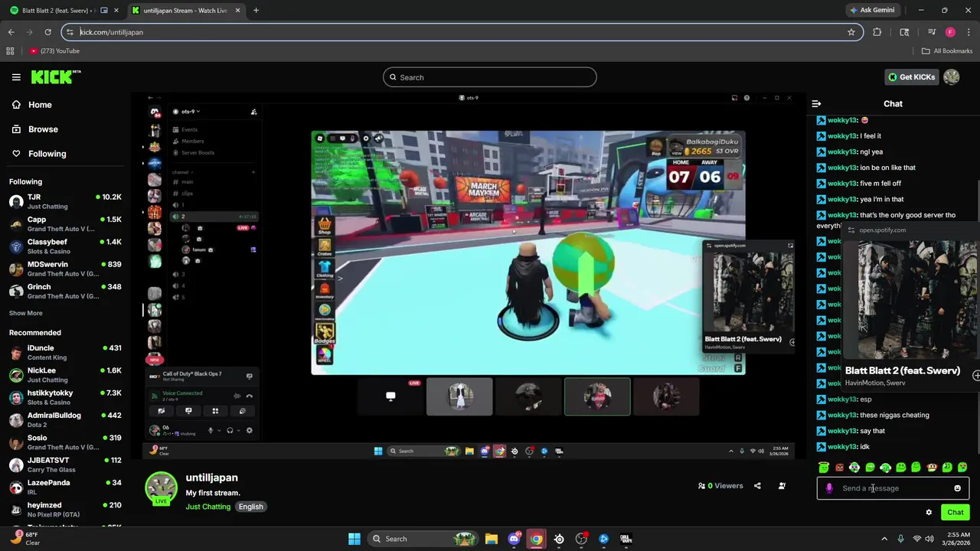Viewport: 980px width, 551px height.
Task: Go back in Chrome
Action: [x=11, y=32]
